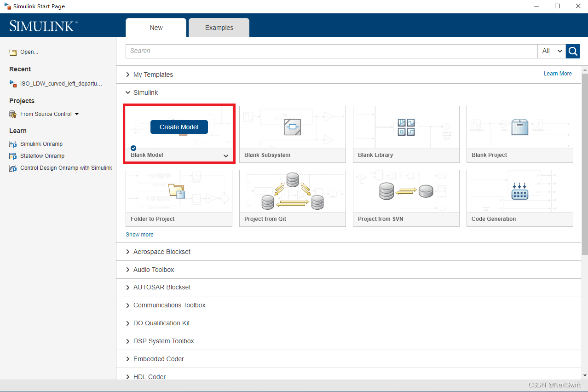The image size is (588, 392).
Task: Switch to the Examples tab
Action: tap(219, 28)
